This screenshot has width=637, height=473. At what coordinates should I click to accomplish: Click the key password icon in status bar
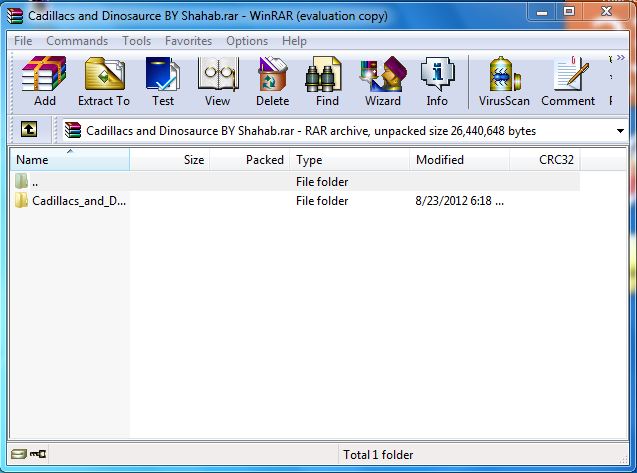[38, 453]
